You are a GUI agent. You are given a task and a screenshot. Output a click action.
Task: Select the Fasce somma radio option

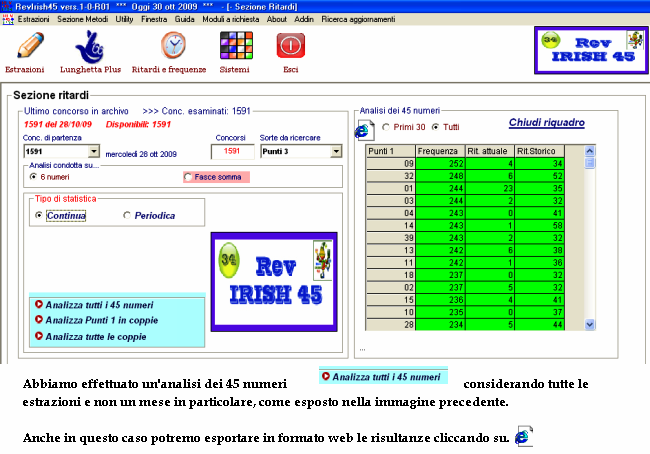[x=188, y=177]
